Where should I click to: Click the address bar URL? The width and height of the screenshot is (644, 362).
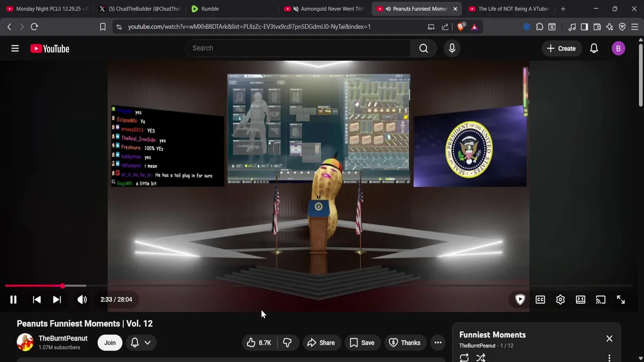(249, 27)
